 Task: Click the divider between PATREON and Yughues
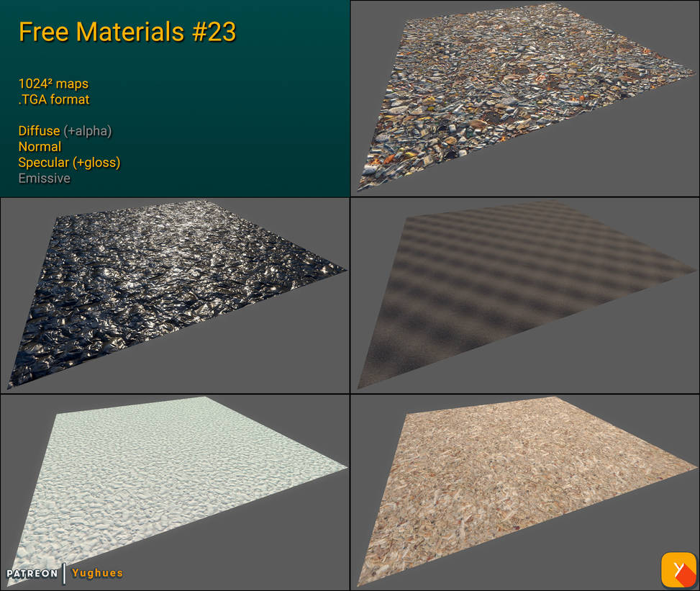(65, 573)
